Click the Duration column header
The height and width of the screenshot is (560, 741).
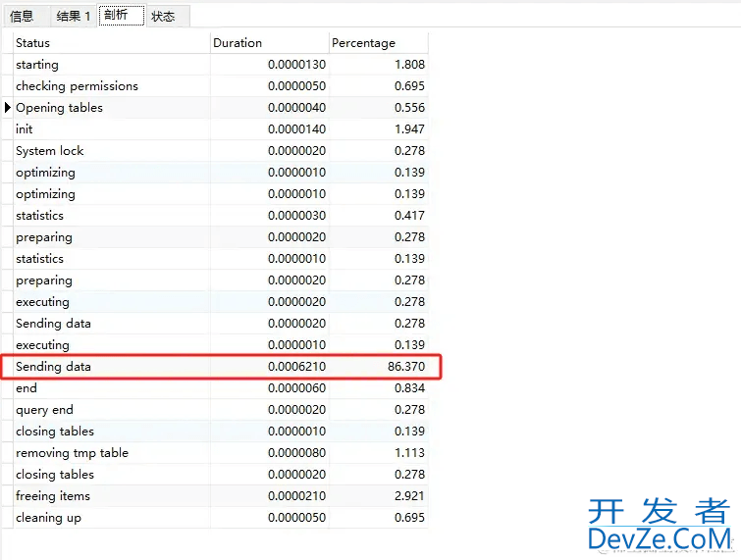(269, 43)
